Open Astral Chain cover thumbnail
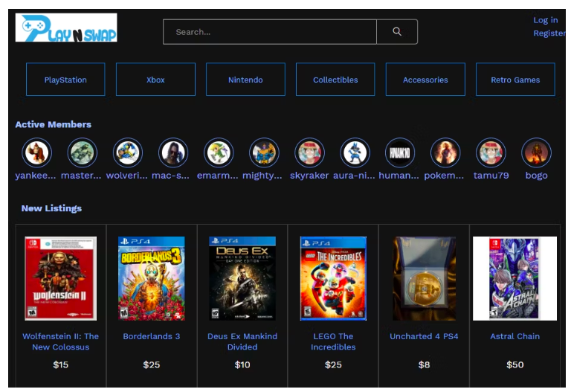The image size is (571, 392). point(515,279)
